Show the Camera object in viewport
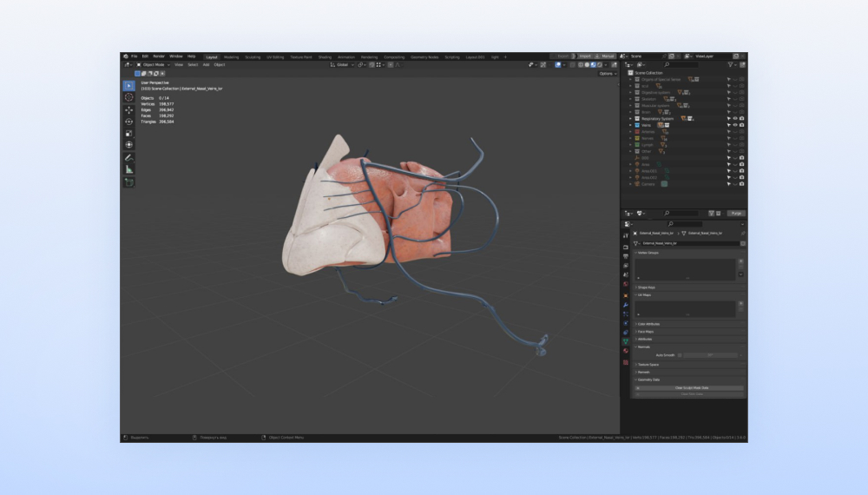The width and height of the screenshot is (868, 495). (x=735, y=184)
